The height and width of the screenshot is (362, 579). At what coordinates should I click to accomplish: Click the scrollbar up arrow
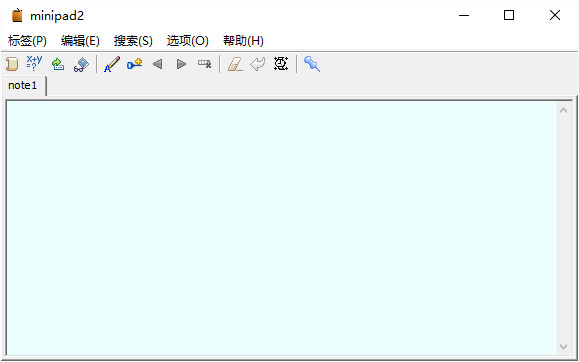(563, 110)
